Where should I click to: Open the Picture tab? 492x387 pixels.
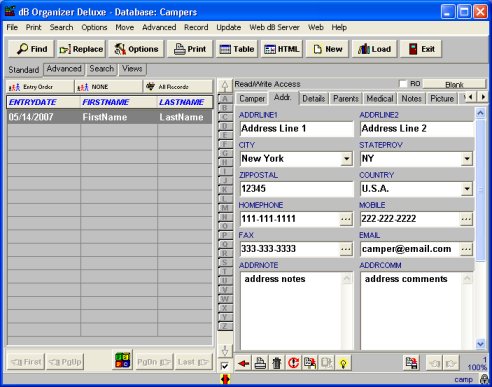pyautogui.click(x=442, y=99)
